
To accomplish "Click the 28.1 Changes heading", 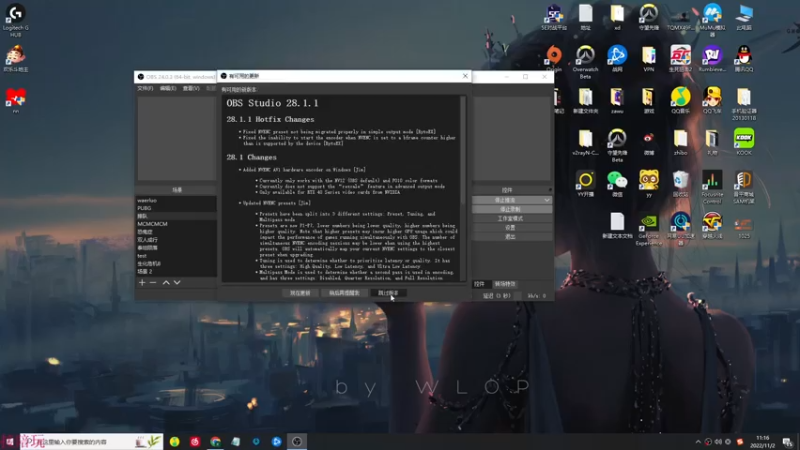I will [252, 157].
